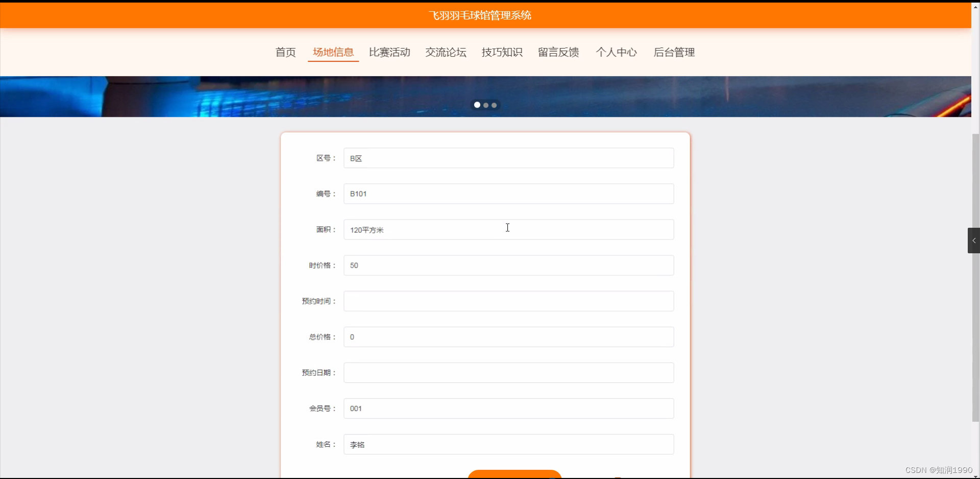The width and height of the screenshot is (980, 479).
Task: Click the 时价格 field showing 50
Action: click(508, 265)
